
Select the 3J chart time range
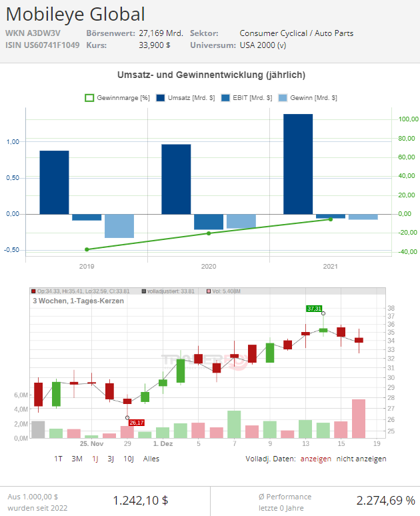[111, 459]
